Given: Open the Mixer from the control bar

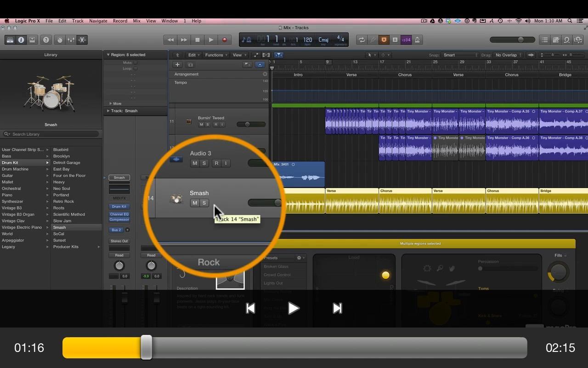Looking at the screenshot, I should point(71,40).
